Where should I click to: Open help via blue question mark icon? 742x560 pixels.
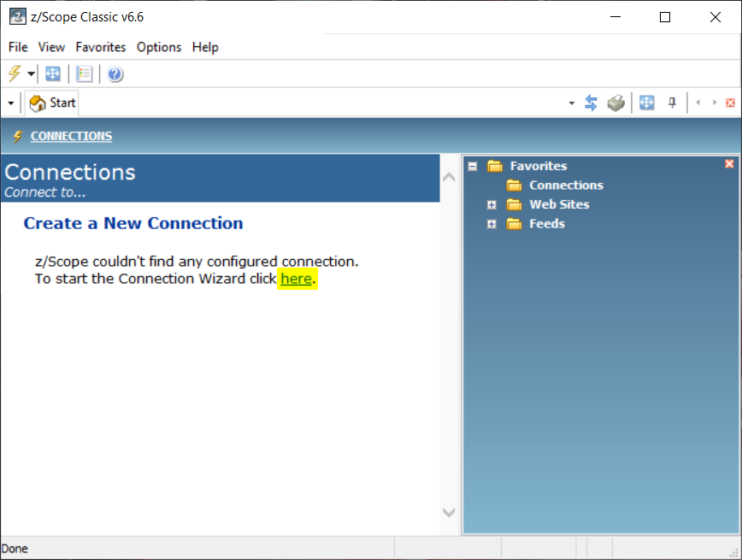tap(115, 74)
